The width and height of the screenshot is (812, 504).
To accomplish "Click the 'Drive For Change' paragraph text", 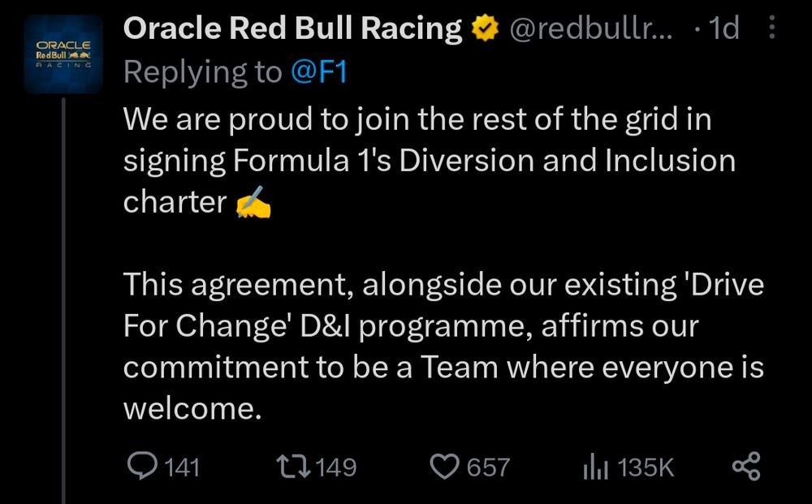I will (x=444, y=347).
